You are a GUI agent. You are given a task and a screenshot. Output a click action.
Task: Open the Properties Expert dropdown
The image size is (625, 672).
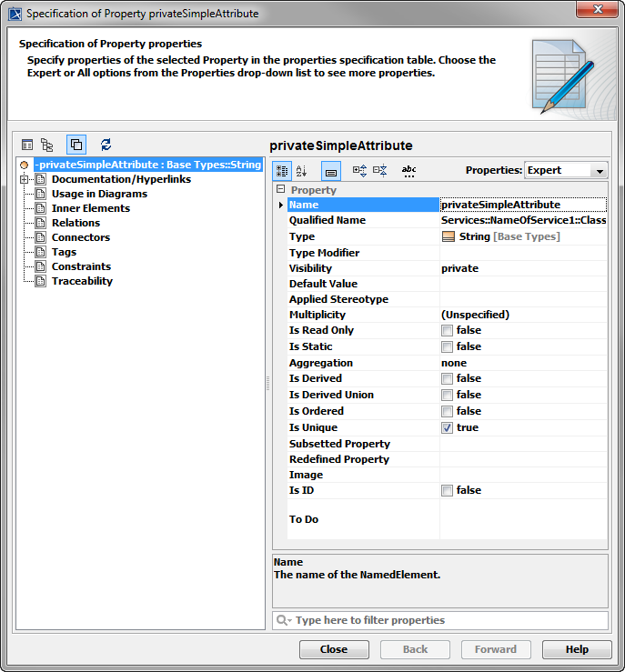pos(566,170)
